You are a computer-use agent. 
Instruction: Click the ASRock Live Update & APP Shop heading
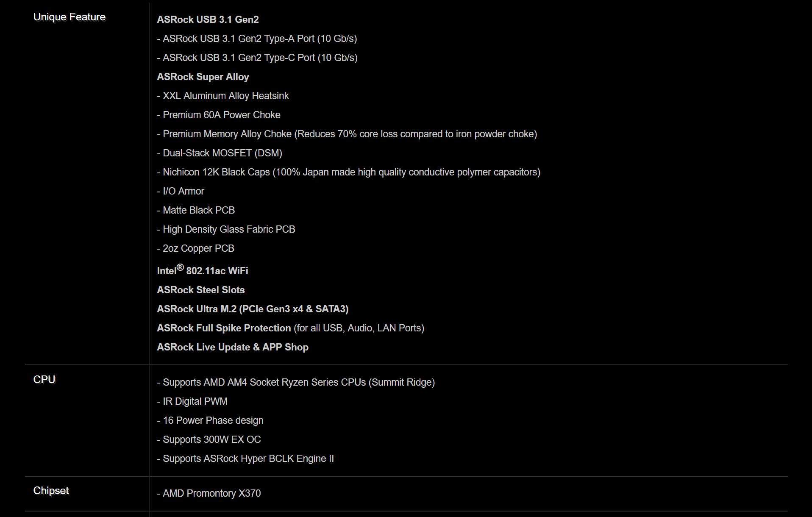233,347
